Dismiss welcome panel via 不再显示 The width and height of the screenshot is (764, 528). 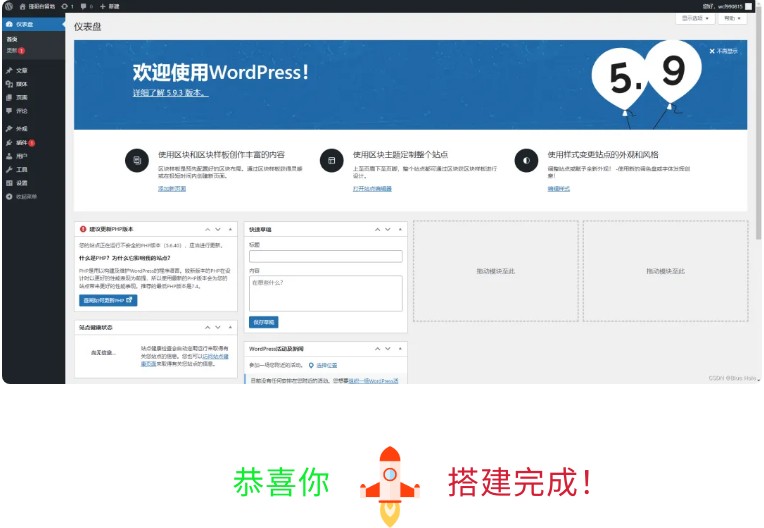pos(723,51)
